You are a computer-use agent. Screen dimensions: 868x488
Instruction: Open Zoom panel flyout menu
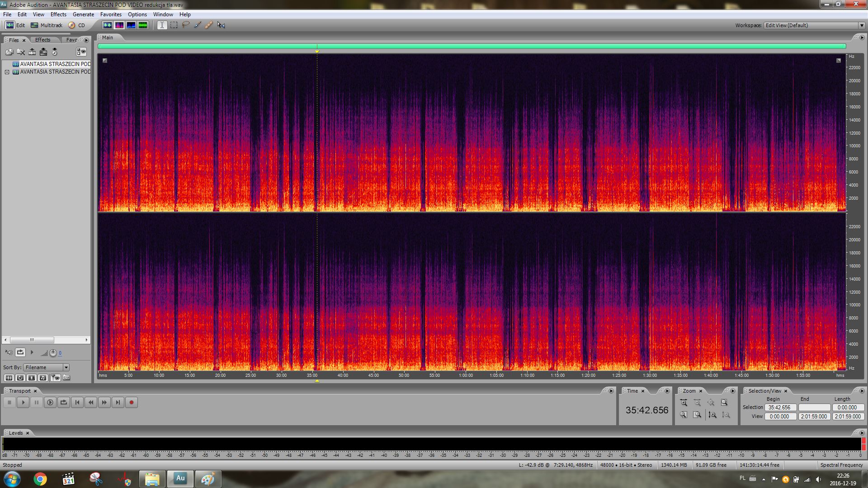click(x=733, y=391)
